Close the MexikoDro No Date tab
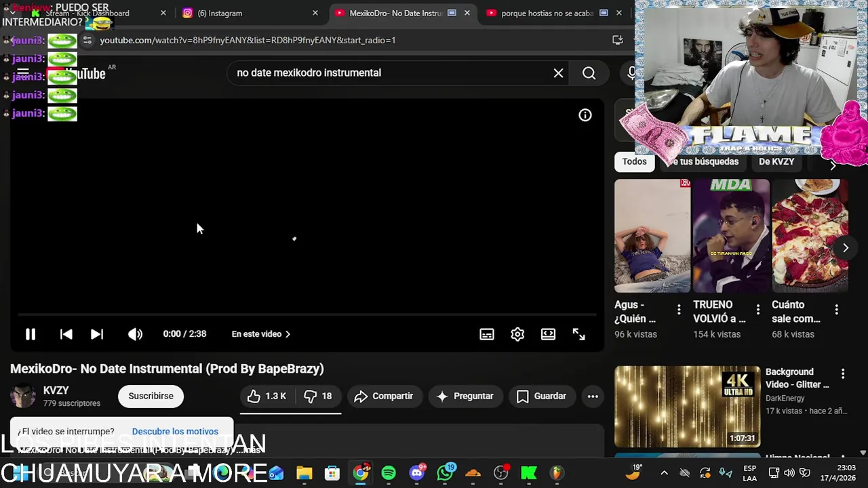The width and height of the screenshot is (868, 488). (467, 13)
